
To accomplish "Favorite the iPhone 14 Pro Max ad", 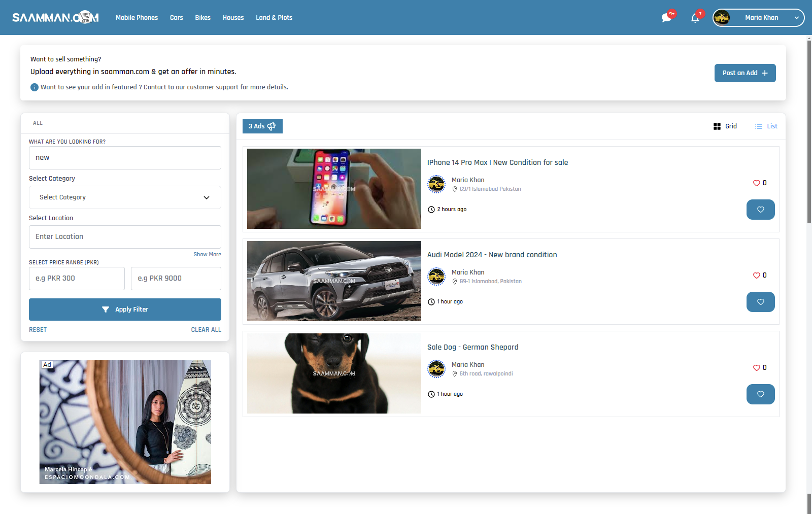I will pos(760,210).
